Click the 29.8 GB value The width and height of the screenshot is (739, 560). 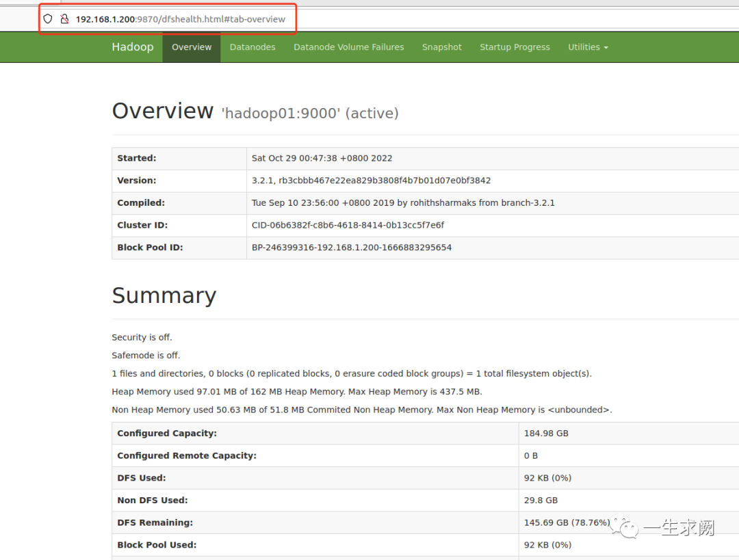click(541, 501)
